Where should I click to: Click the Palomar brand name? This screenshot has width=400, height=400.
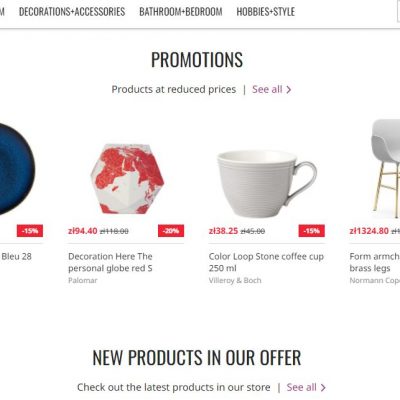[x=83, y=280]
